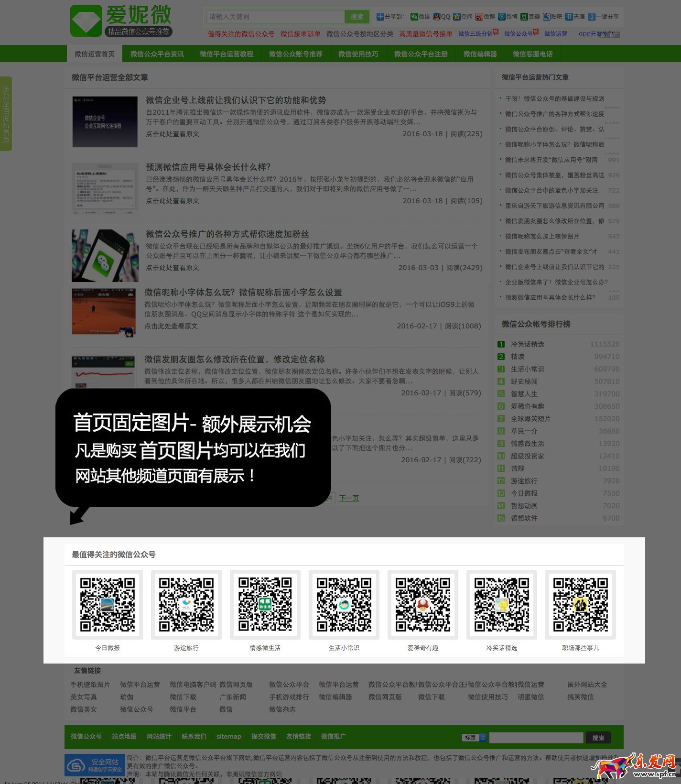Open the 冷笑话精选 QR code image
Viewport: 681px width, 784px height.
[x=502, y=605]
